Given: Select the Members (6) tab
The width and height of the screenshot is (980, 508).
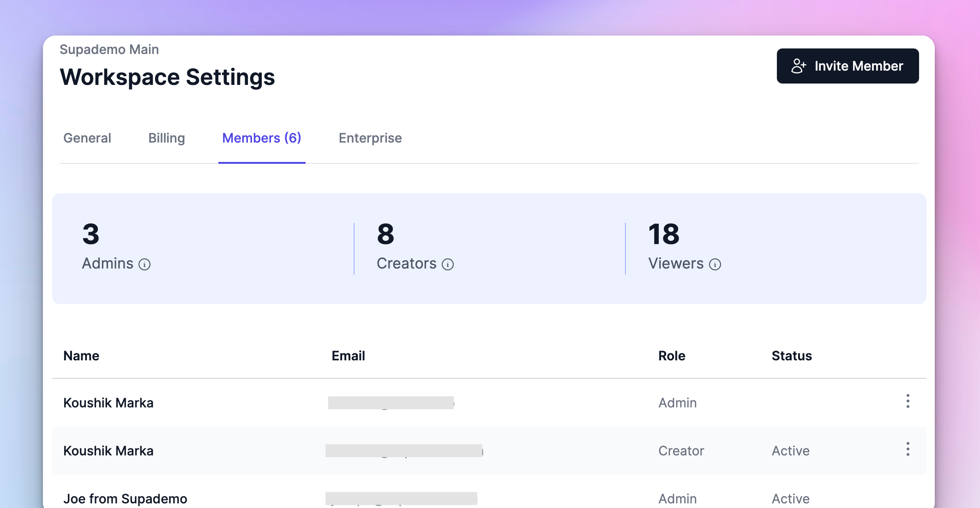Looking at the screenshot, I should (x=262, y=138).
